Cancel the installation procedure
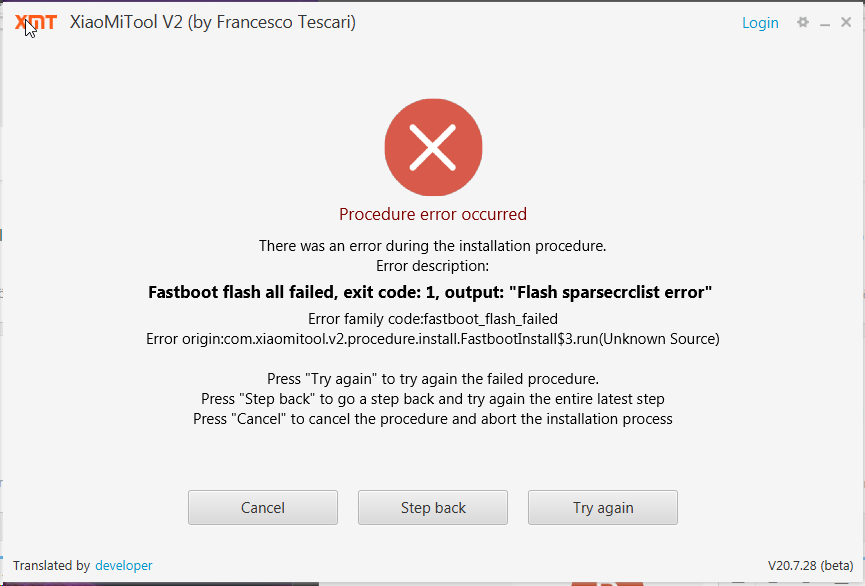This screenshot has height=586, width=865. tap(263, 508)
